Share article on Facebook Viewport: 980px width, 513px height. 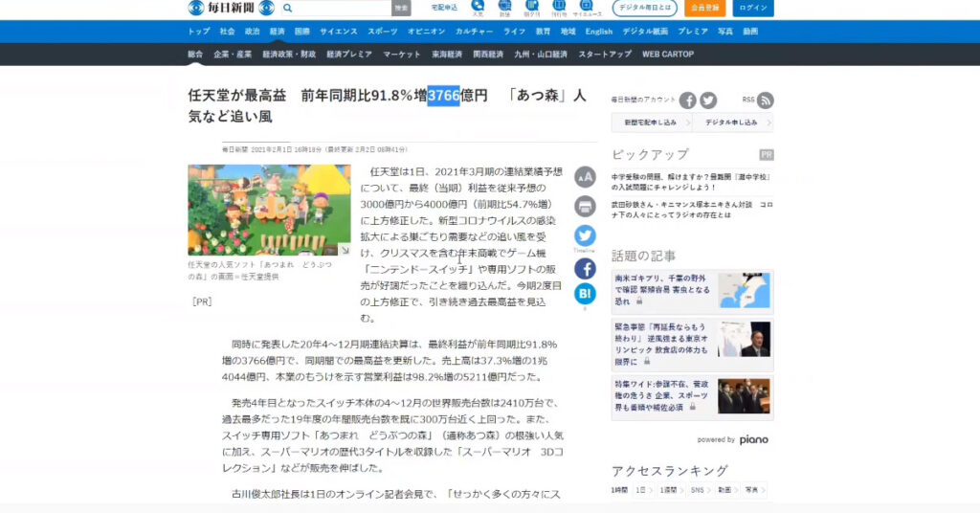[x=585, y=269]
